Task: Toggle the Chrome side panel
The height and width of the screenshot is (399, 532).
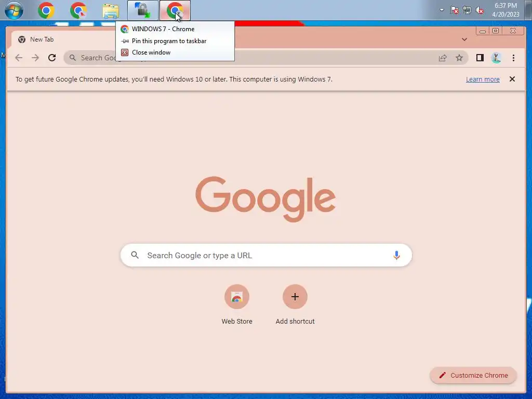Action: pyautogui.click(x=480, y=58)
